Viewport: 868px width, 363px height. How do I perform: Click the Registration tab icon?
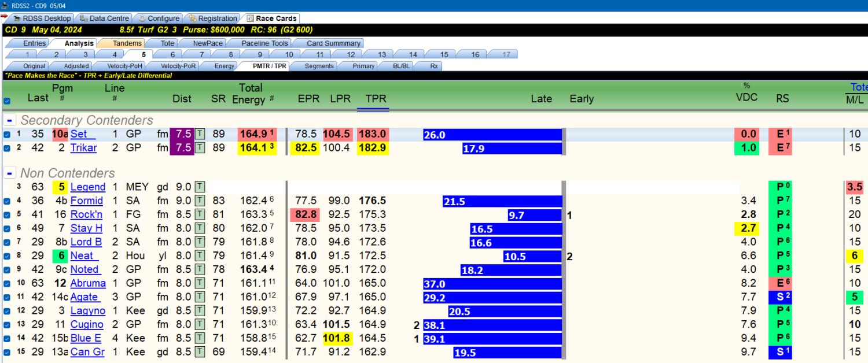[x=193, y=18]
